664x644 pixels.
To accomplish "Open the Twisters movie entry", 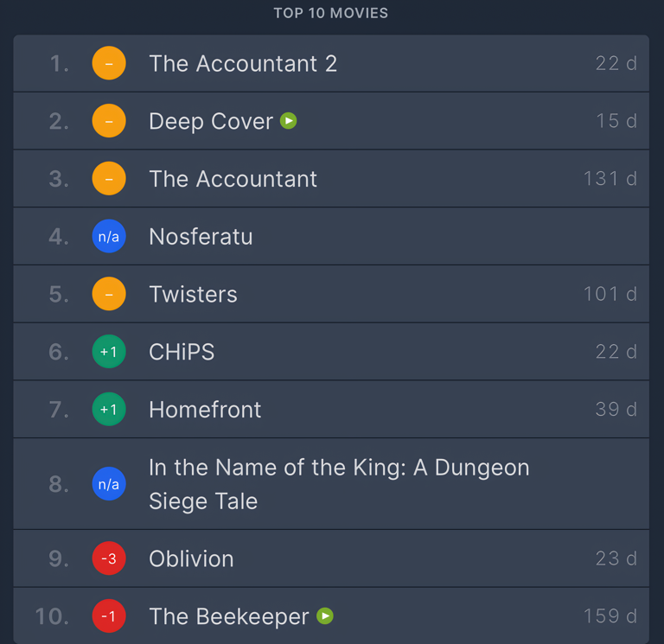I will 193,295.
